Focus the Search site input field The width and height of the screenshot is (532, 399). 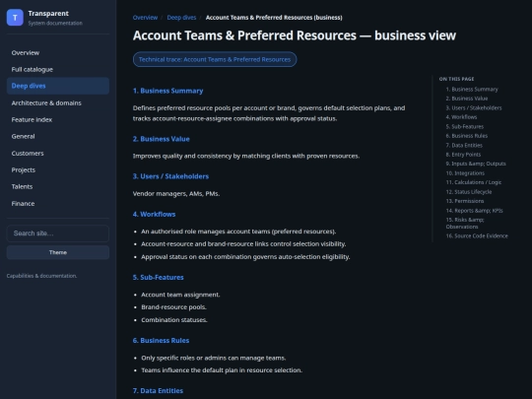pyautogui.click(x=58, y=233)
